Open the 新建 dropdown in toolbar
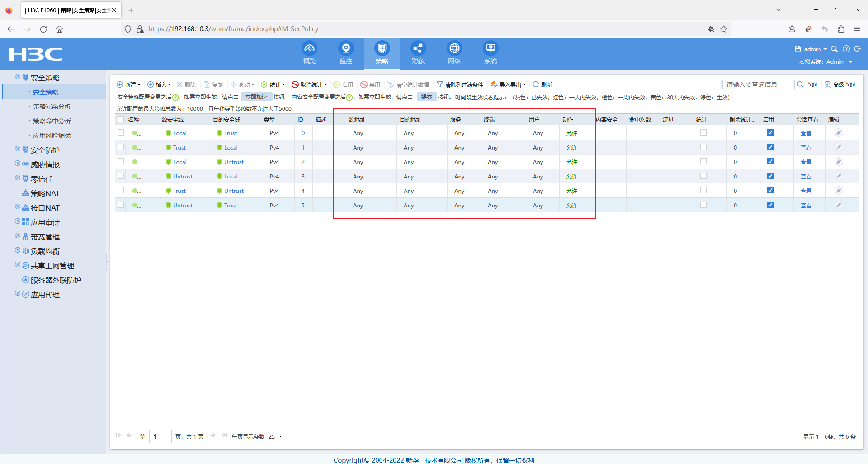Image resolution: width=868 pixels, height=464 pixels. [129, 84]
